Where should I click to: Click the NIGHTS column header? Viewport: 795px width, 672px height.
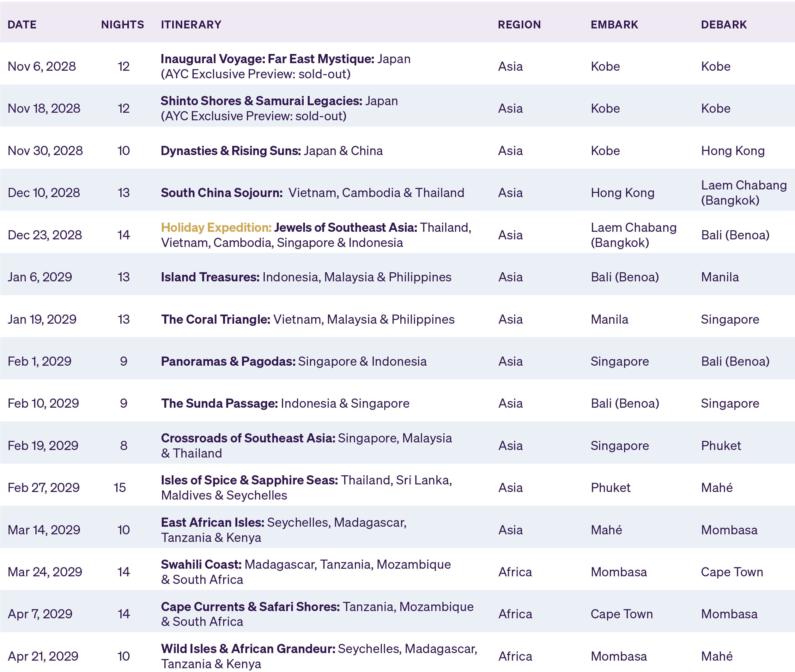[x=122, y=25]
